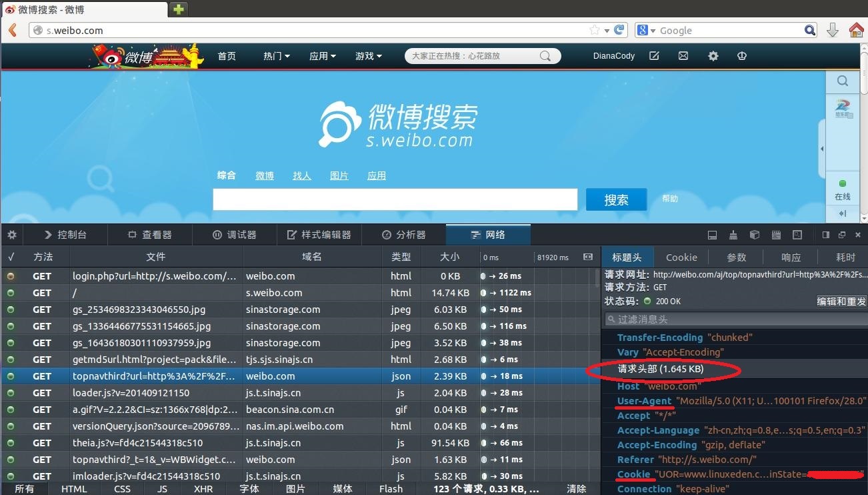Open the devtools settings gear icon
The height and width of the screenshot is (495, 868).
11,235
